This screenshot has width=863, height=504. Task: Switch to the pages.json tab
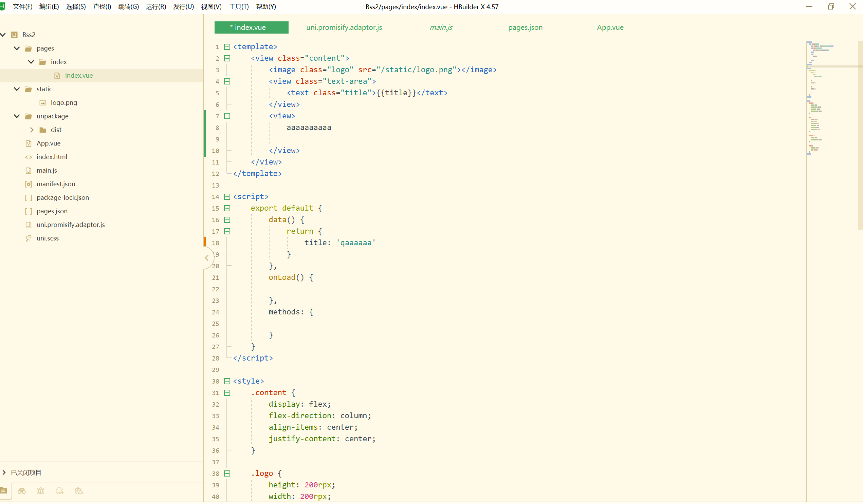[x=525, y=27]
